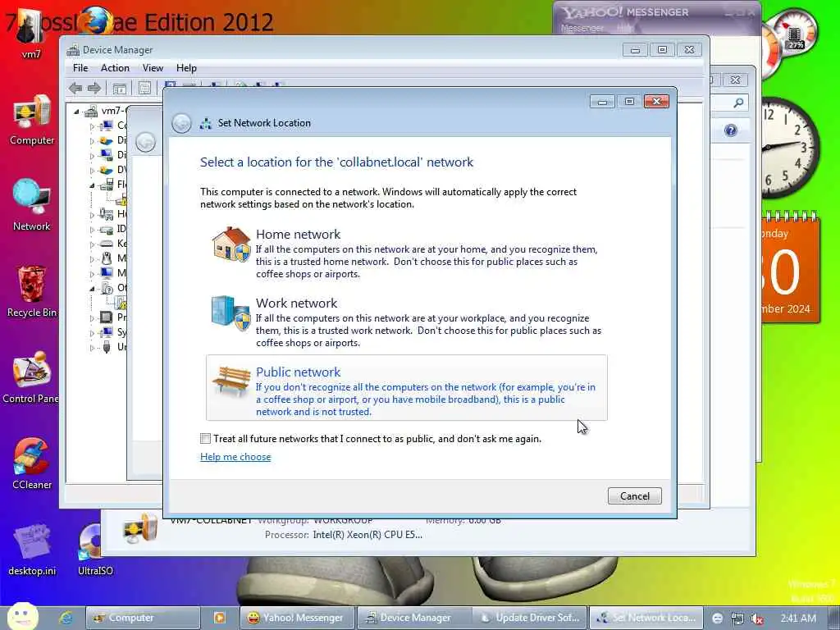
Task: Select the Universal Serial Bus icon in tree
Action: tap(107, 347)
